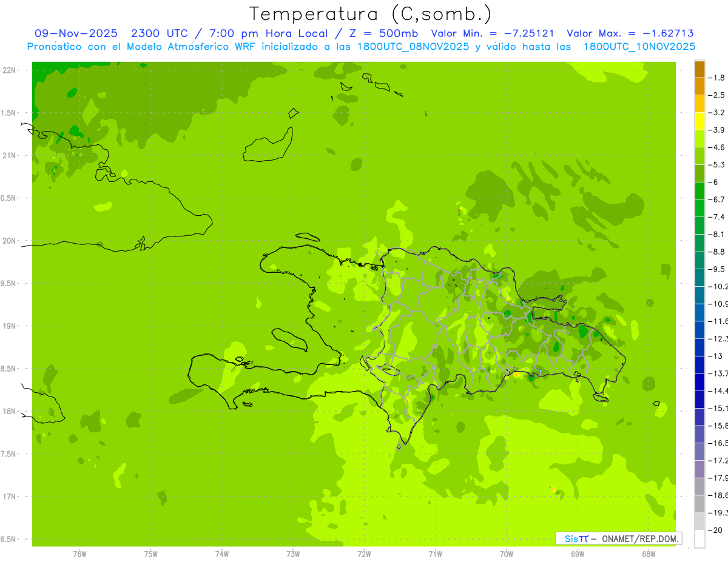This screenshot has height=562, width=728.
Task: Click the '68W' longitude label
Action: click(x=649, y=554)
